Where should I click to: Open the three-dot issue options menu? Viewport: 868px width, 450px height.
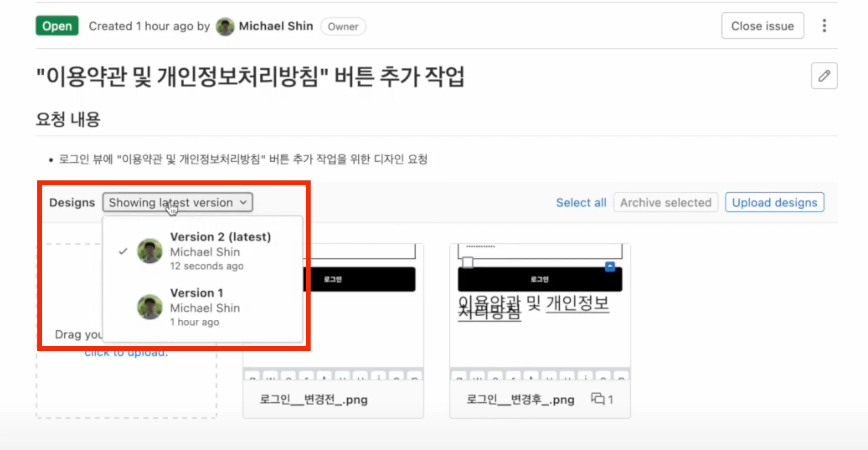[824, 26]
